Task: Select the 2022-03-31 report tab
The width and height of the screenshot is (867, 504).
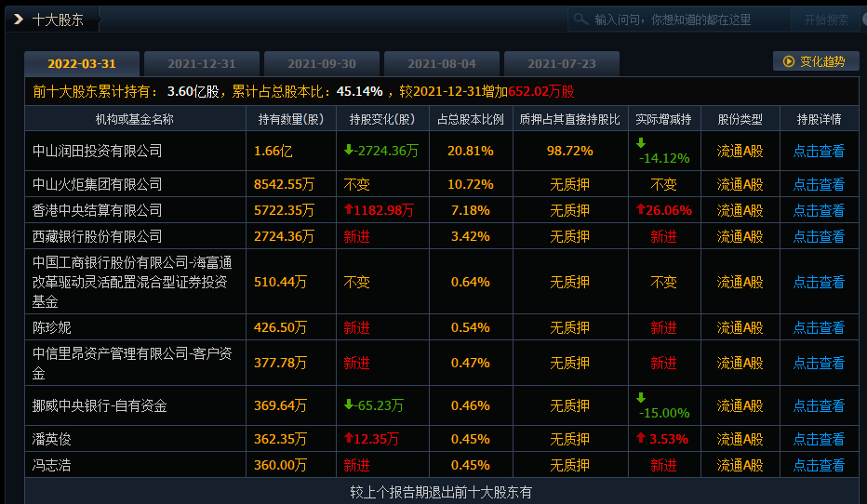Action: click(x=82, y=63)
